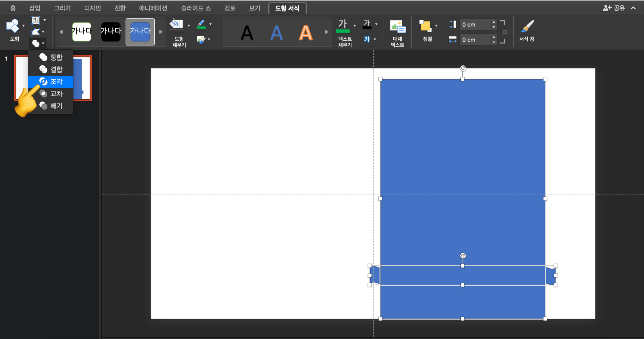Viewport: 644px width, 339px height.
Task: Collapse the ribbon with the chevron
Action: coord(633,8)
